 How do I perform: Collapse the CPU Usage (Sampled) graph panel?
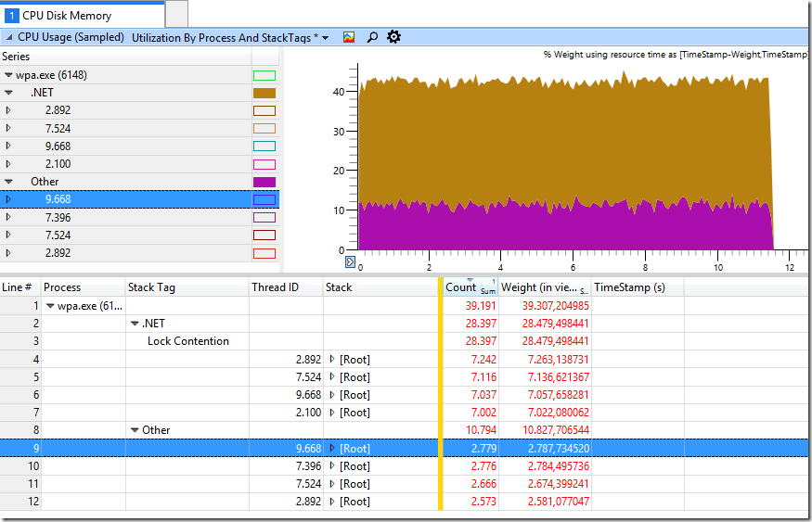tap(9, 37)
